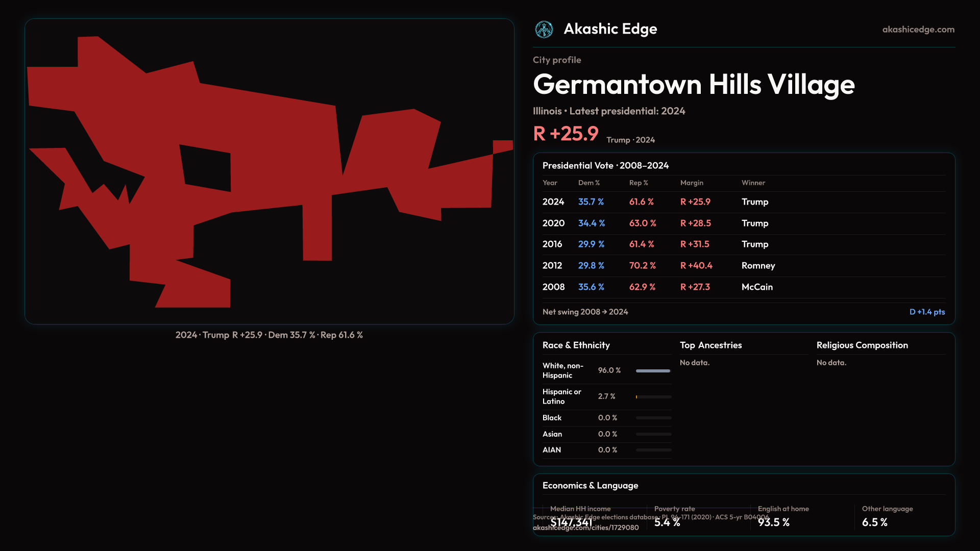Click the Germantown Hills Village title
This screenshot has width=980, height=551.
pos(693,85)
